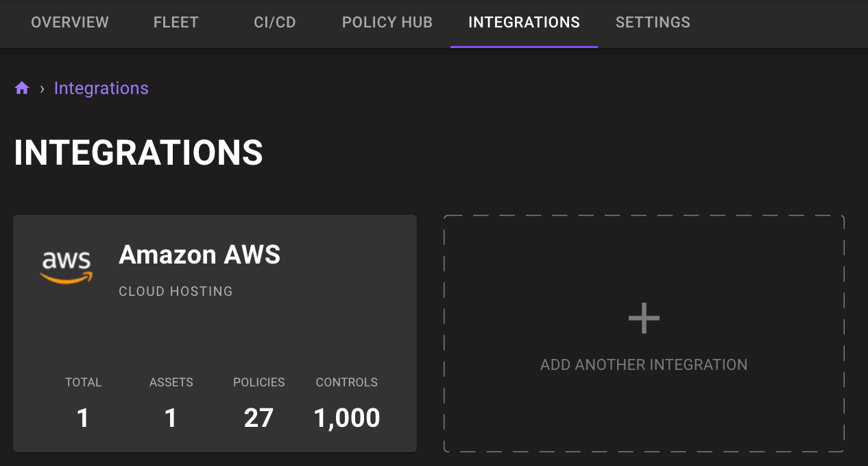The width and height of the screenshot is (868, 466).
Task: Click the CONTROLS count showing 1,000
Action: point(346,417)
